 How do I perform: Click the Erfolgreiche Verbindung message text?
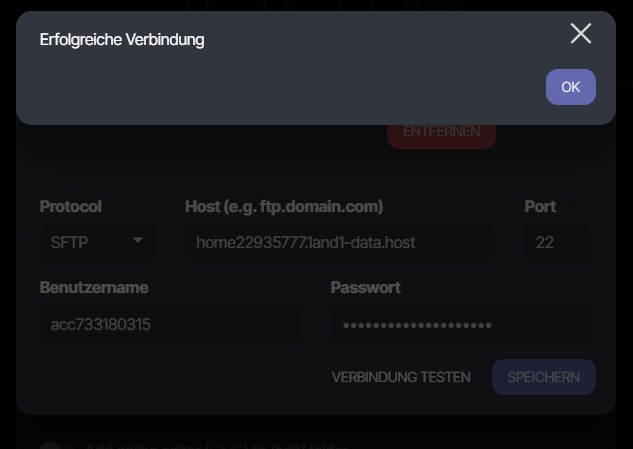122,40
